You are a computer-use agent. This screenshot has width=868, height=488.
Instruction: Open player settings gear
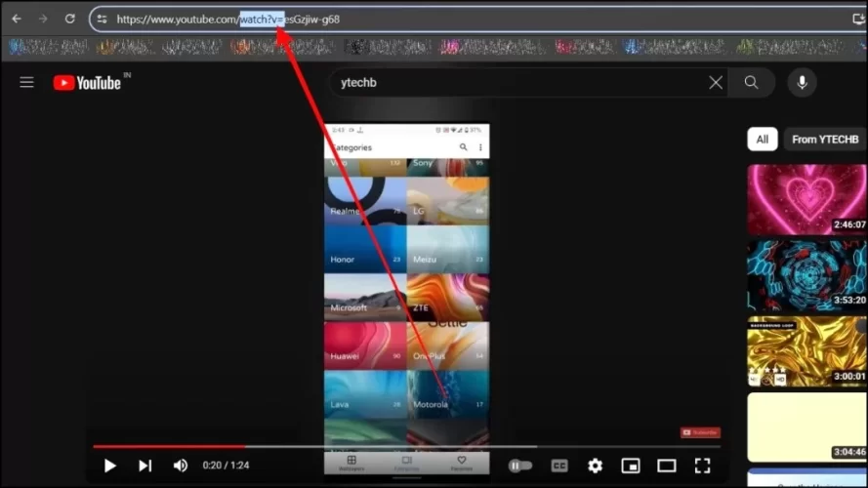(x=595, y=466)
